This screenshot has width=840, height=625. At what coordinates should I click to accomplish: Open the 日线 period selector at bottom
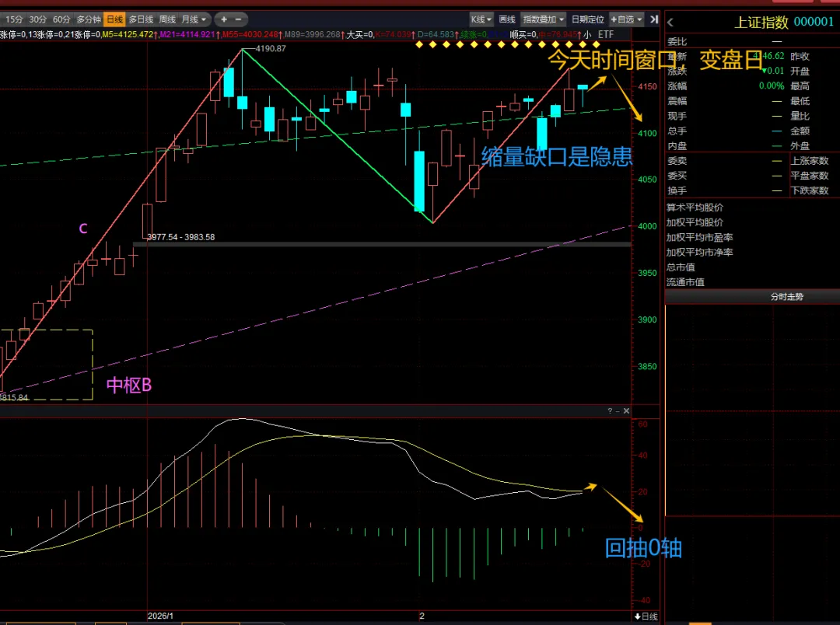point(646,616)
